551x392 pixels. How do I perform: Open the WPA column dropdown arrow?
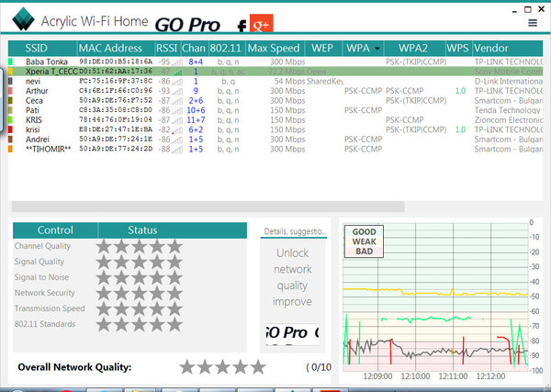tap(377, 49)
